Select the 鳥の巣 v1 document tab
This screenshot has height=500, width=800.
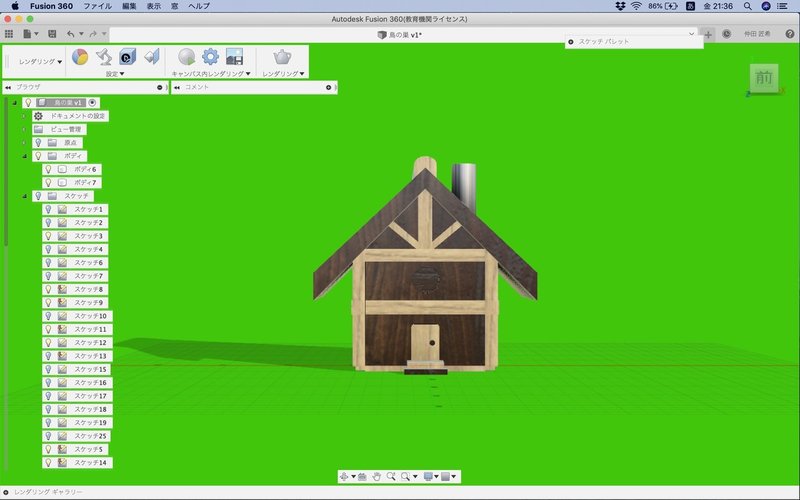[399, 35]
